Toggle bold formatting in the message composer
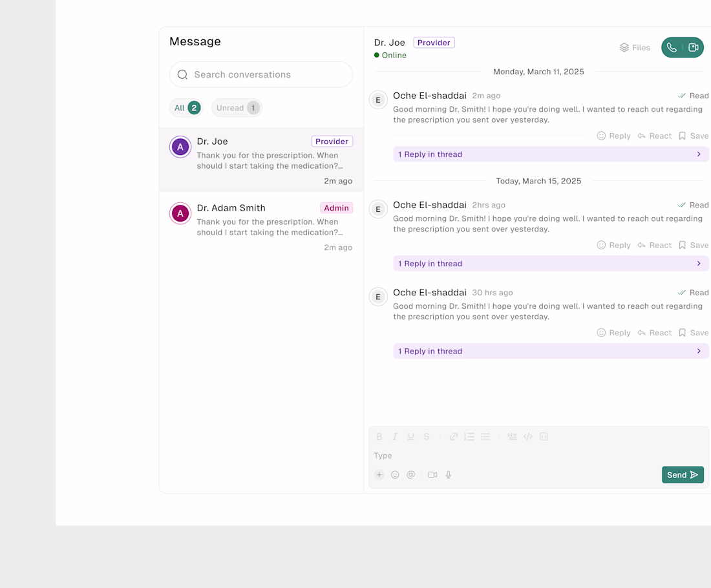This screenshot has height=588, width=711. 379,437
